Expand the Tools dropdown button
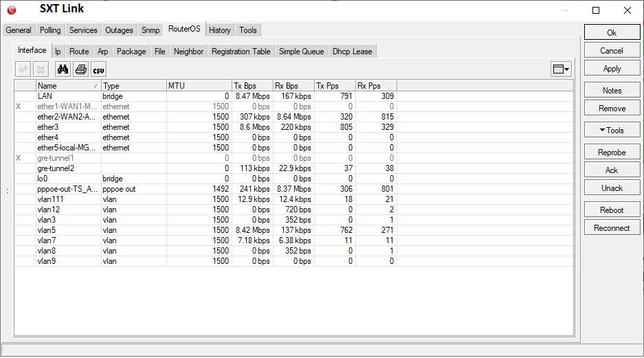Viewport: 644px width, 358px height. (x=612, y=130)
